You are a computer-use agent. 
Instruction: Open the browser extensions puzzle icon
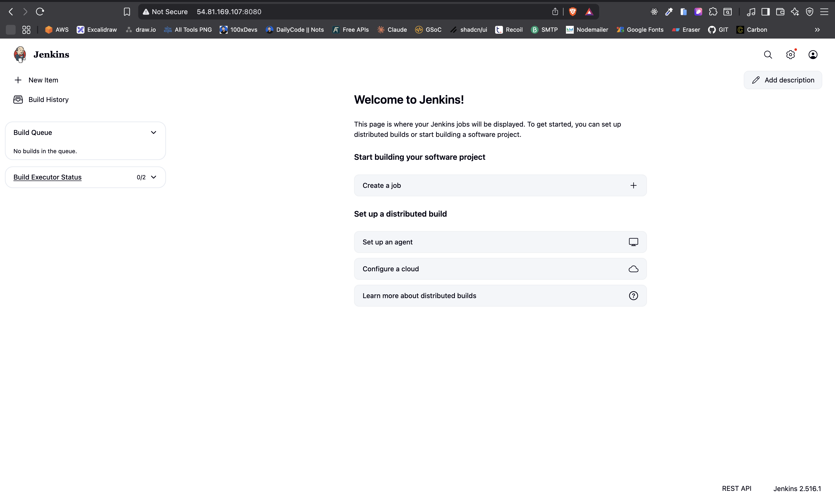coord(713,11)
